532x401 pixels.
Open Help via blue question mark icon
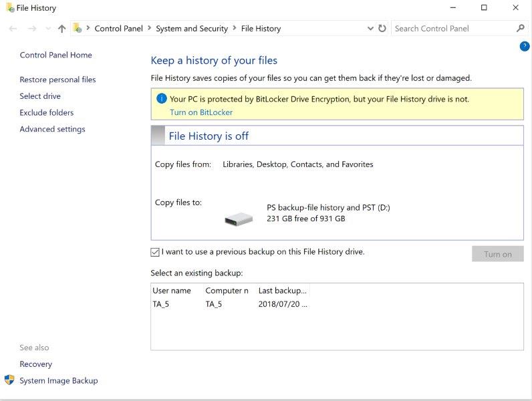click(x=525, y=46)
